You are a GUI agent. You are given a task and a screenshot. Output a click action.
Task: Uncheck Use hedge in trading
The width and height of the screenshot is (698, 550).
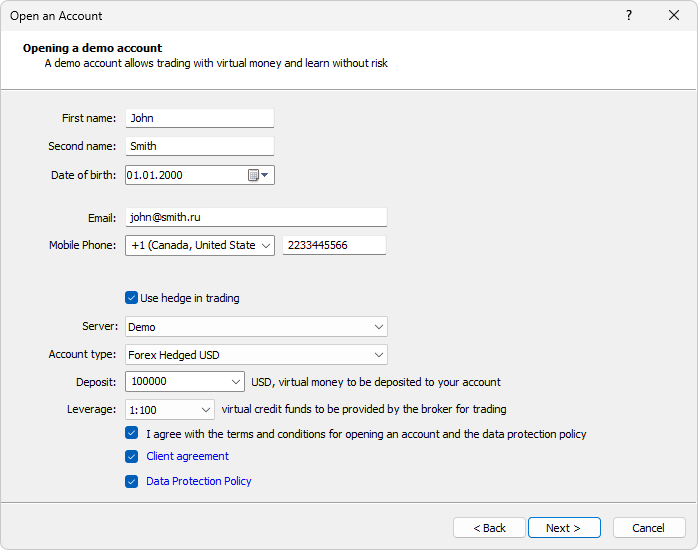(131, 298)
